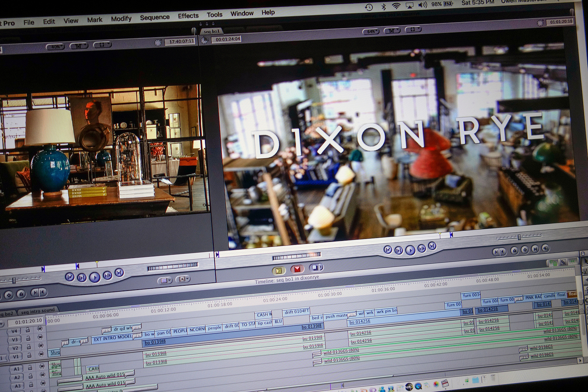Toggle Auto Select on track V2
This screenshot has height=392, width=588.
tap(41, 345)
